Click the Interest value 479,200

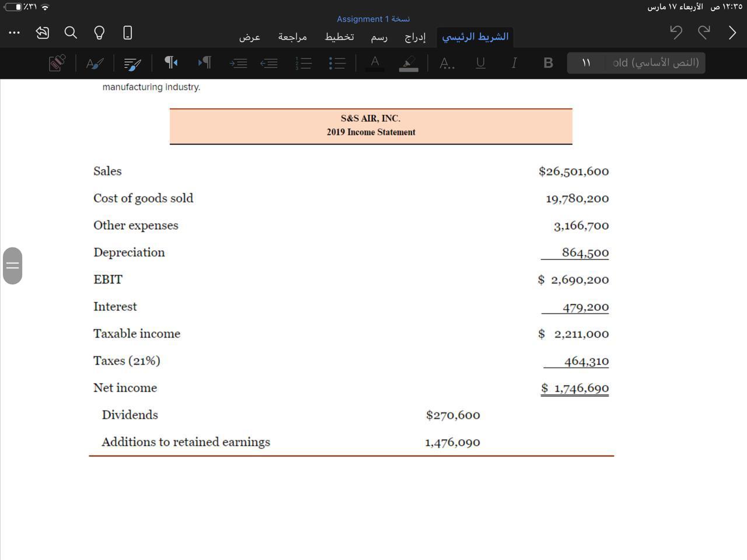(585, 307)
